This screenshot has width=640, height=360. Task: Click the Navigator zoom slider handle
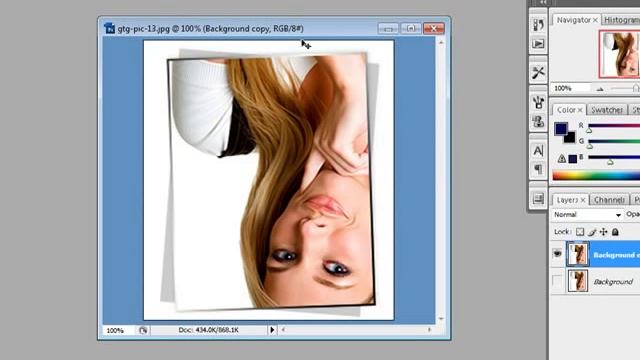tap(636, 88)
